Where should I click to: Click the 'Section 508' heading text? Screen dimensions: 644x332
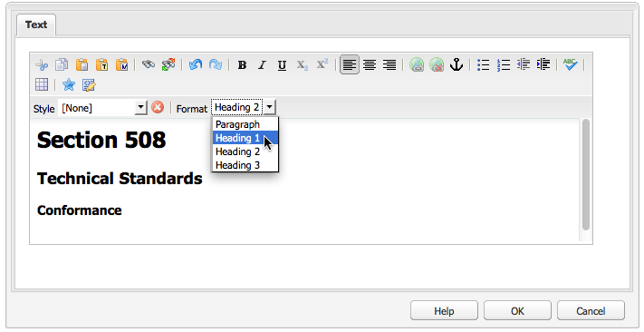pyautogui.click(x=101, y=140)
